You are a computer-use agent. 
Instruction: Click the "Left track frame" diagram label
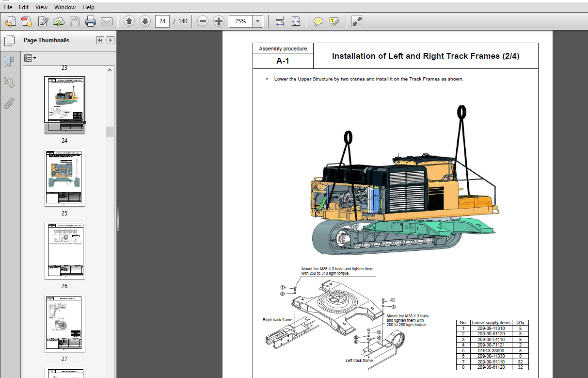(359, 361)
